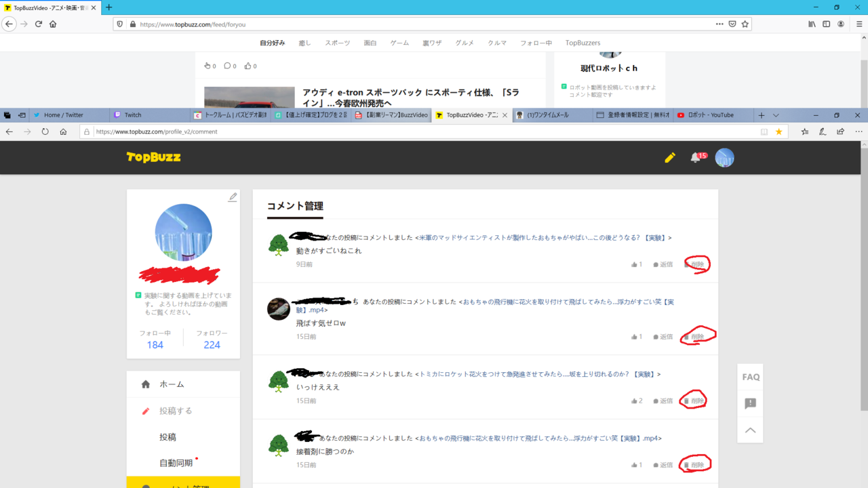Screen dimensions: 868x488
Task: Click the TopBuzz logo
Action: pyautogui.click(x=153, y=157)
